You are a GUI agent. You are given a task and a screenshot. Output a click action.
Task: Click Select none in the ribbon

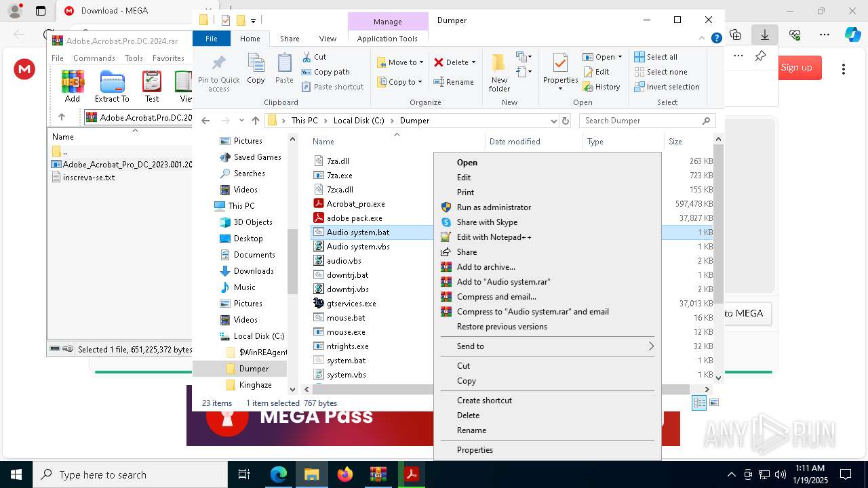[x=660, y=72]
